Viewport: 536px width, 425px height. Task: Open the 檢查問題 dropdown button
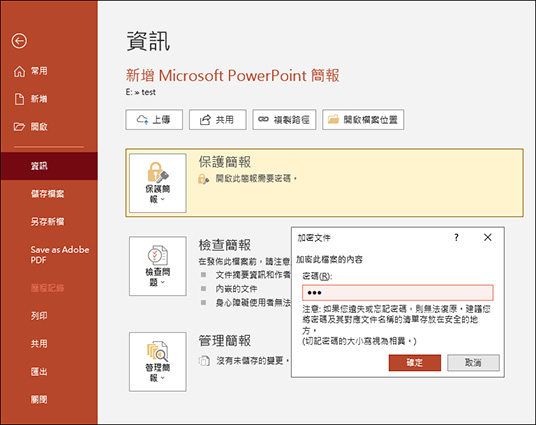pyautogui.click(x=158, y=266)
